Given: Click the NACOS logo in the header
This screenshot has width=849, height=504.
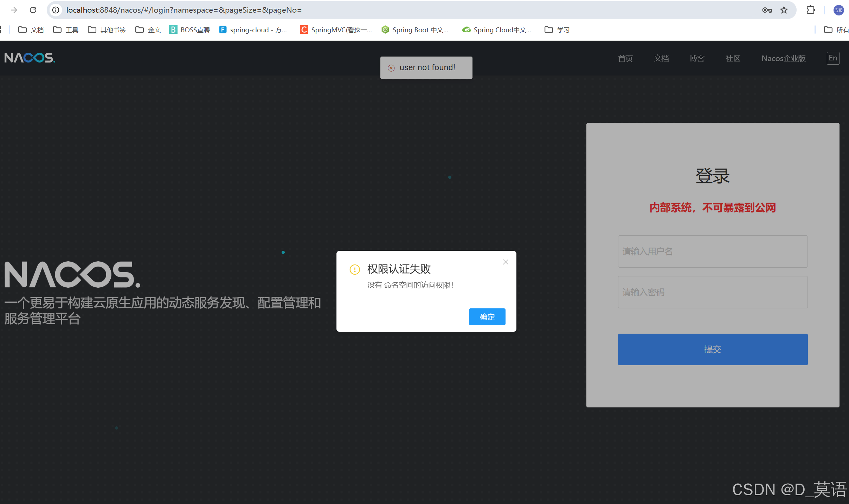Looking at the screenshot, I should [30, 58].
